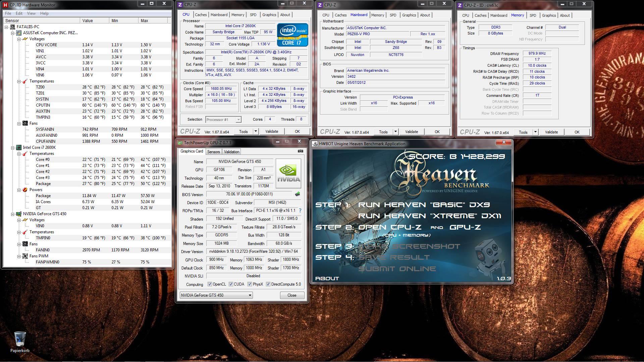Click Validate in first CPU-Z window
The width and height of the screenshot is (644, 362).
pyautogui.click(x=272, y=131)
